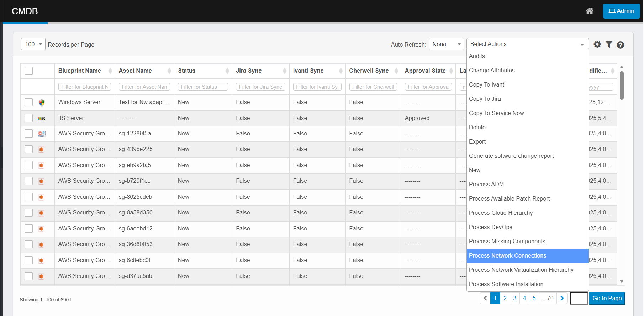Click the filter funnel icon
The height and width of the screenshot is (316, 644).
coord(609,45)
